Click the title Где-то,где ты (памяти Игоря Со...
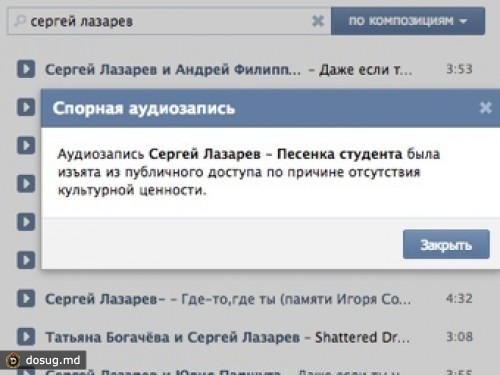 click(x=296, y=299)
